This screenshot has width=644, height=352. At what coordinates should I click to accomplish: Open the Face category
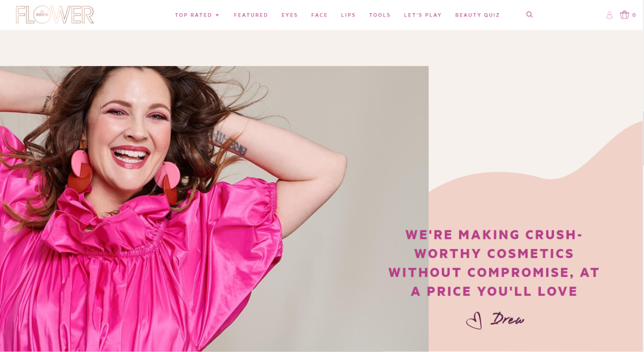click(319, 15)
